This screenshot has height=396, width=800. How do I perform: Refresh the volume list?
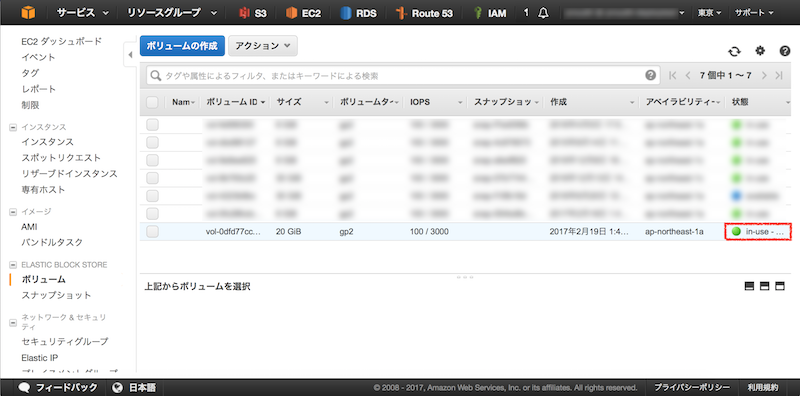pyautogui.click(x=734, y=51)
